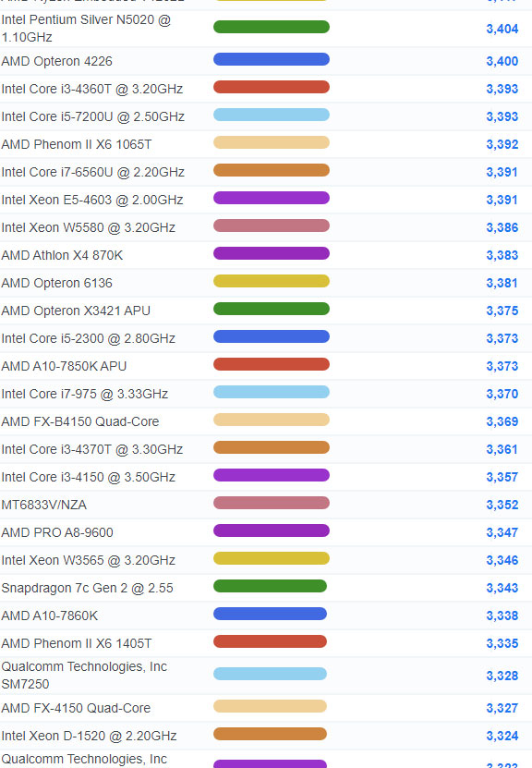The height and width of the screenshot is (768, 532).
Task: Click the mauve bar for MT6833V/NZA
Action: (272, 503)
